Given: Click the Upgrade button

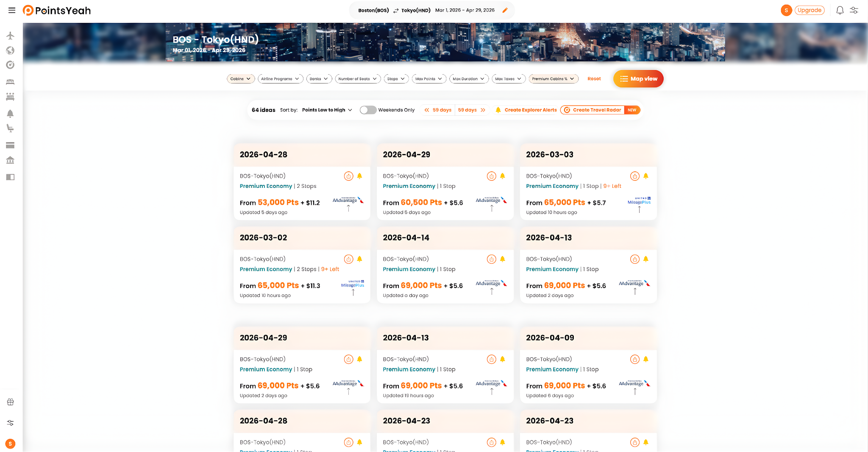Looking at the screenshot, I should pos(809,10).
